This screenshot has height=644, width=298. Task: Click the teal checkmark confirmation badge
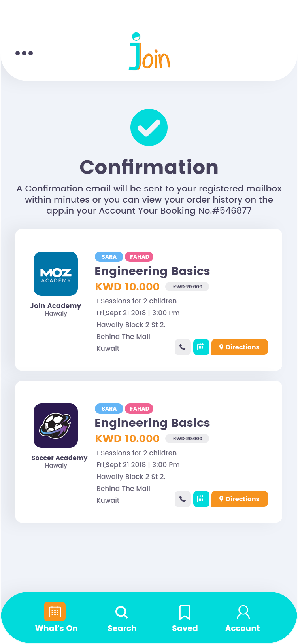pyautogui.click(x=149, y=127)
